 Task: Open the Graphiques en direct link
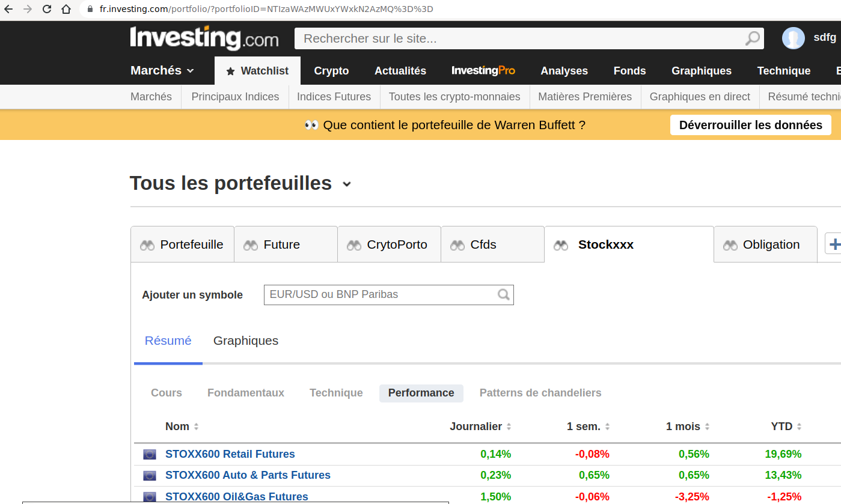(x=700, y=97)
